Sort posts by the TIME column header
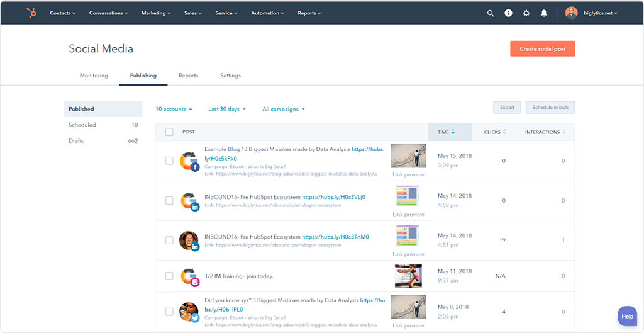The image size is (644, 333). [x=446, y=132]
